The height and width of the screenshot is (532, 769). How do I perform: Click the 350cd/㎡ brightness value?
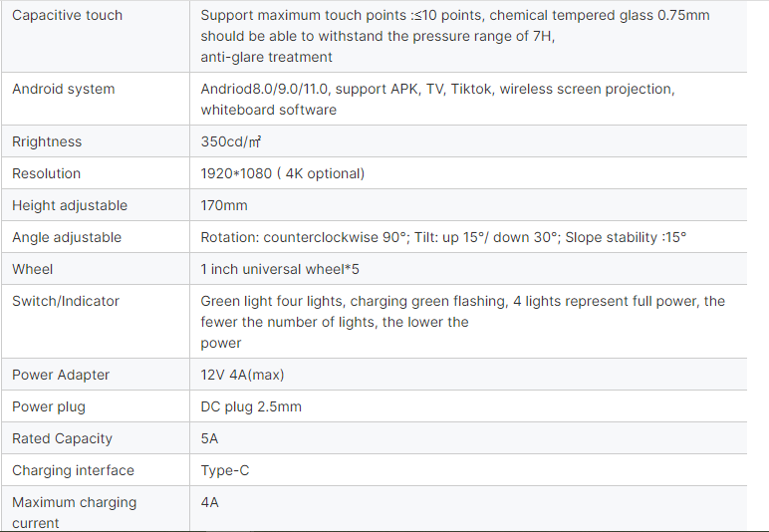click(231, 142)
